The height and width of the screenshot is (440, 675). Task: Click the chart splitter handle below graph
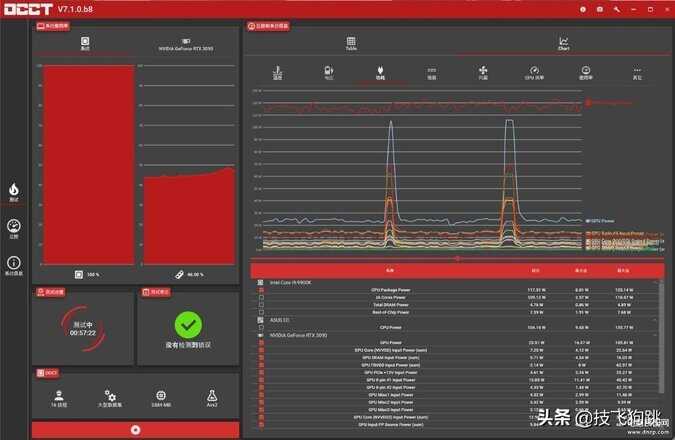(457, 259)
